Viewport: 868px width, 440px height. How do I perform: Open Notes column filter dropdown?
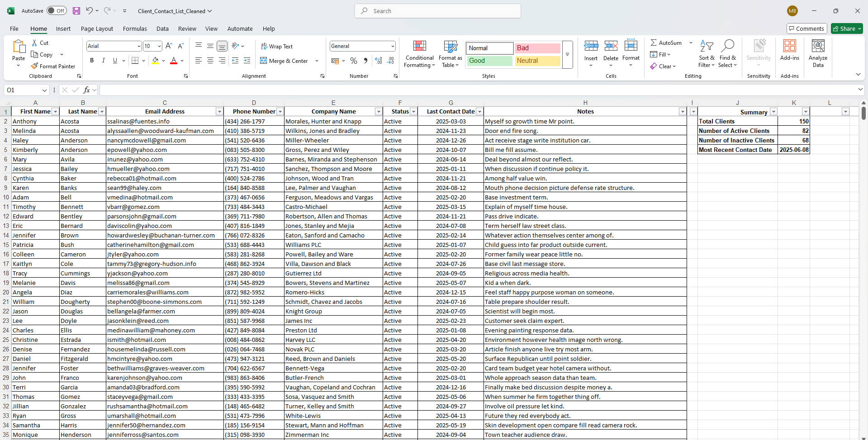coord(683,112)
